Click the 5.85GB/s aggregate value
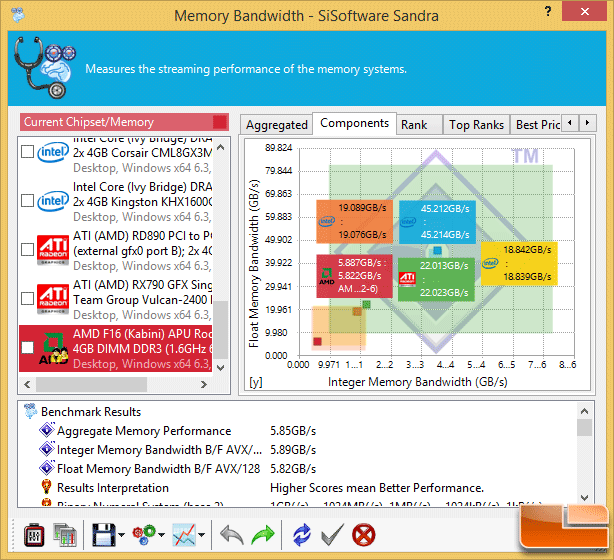This screenshot has width=614, height=560. click(293, 431)
